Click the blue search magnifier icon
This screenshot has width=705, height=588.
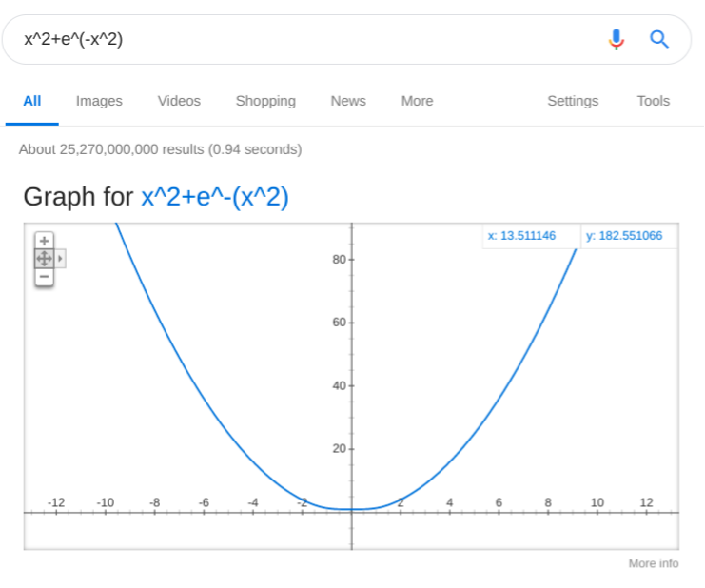pos(659,39)
